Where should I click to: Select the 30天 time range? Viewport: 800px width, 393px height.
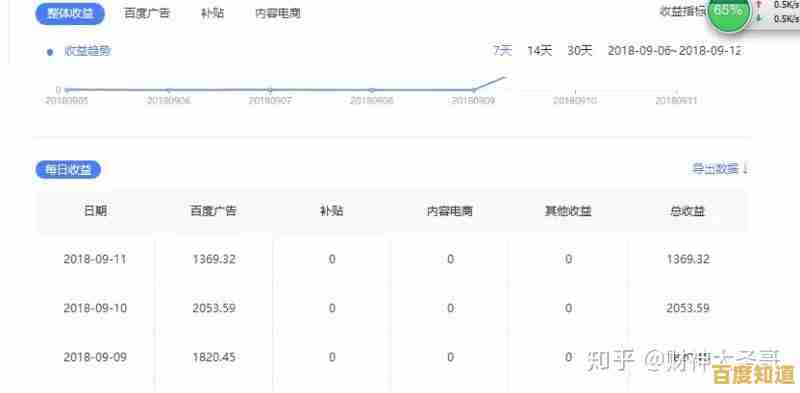[x=580, y=51]
